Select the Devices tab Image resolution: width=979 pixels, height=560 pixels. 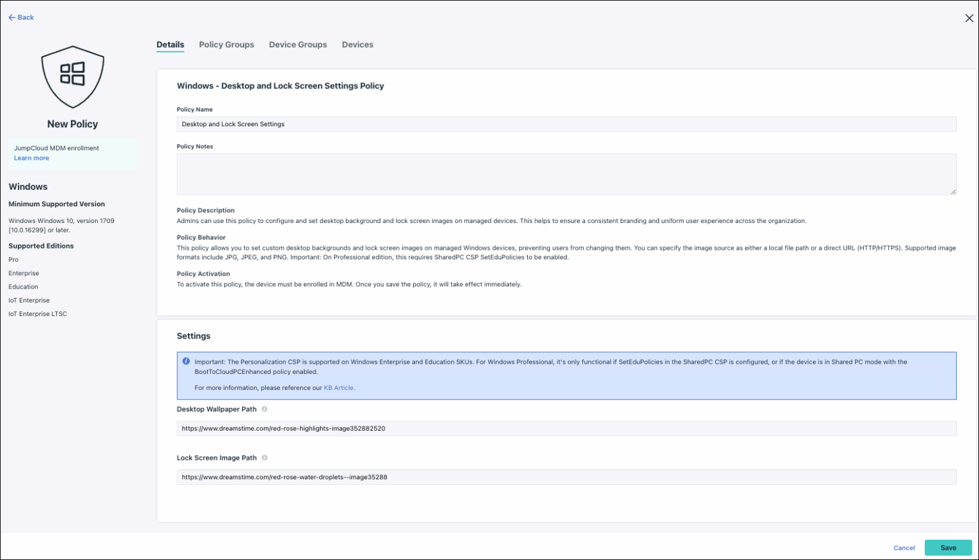pos(358,45)
